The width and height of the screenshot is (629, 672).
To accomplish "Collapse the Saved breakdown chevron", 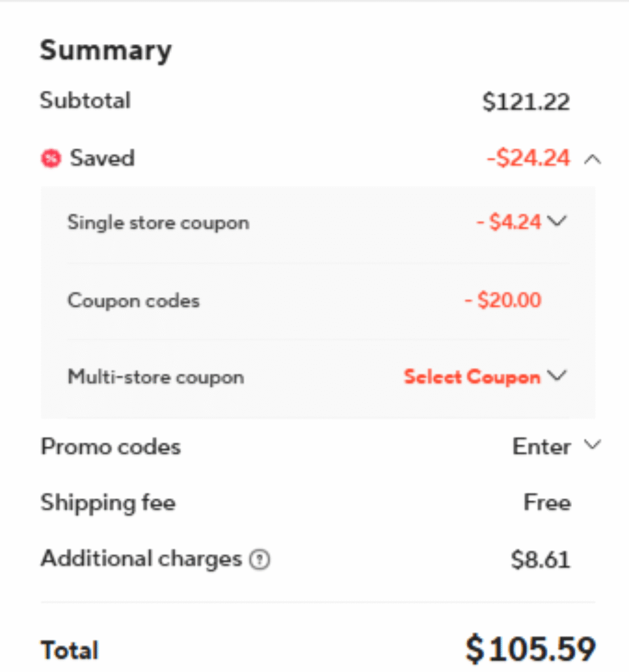I will (x=592, y=160).
